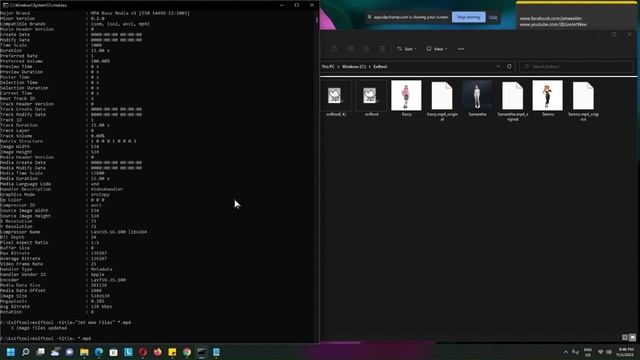Viewport: 640px width, 360px height.
Task: Open Task View on taskbar
Action: [x=40, y=352]
